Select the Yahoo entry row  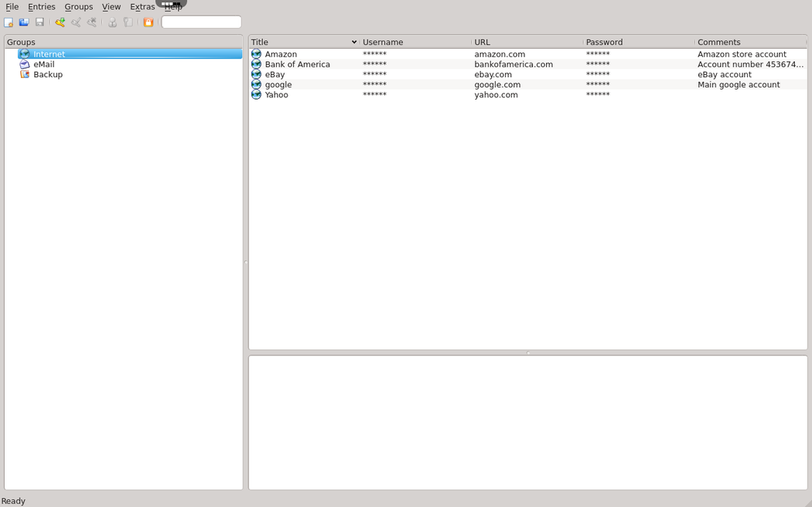point(276,94)
